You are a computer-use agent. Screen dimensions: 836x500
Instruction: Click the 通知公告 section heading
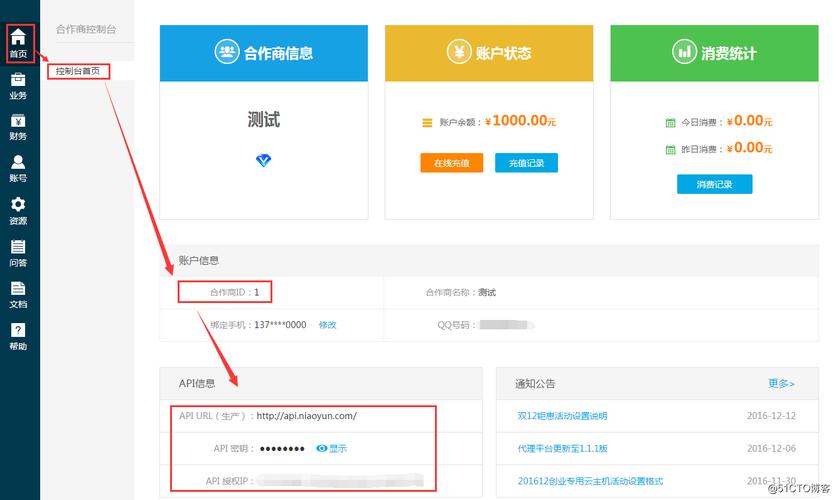(535, 383)
